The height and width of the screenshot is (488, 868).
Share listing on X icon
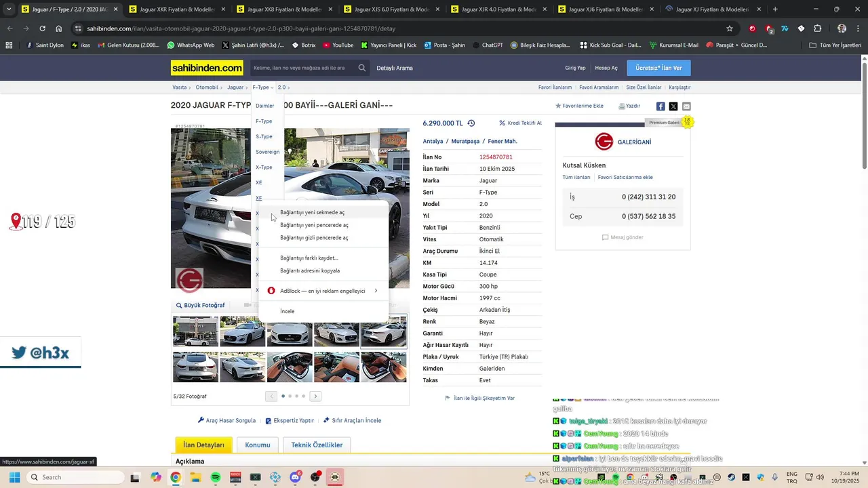pos(673,106)
